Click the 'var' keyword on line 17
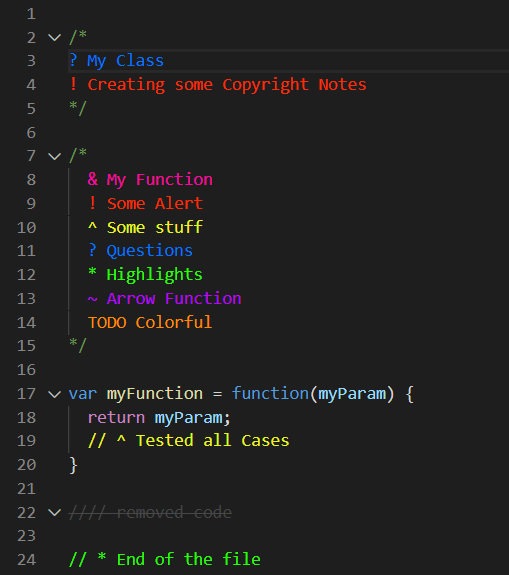This screenshot has width=509, height=575. tap(83, 394)
